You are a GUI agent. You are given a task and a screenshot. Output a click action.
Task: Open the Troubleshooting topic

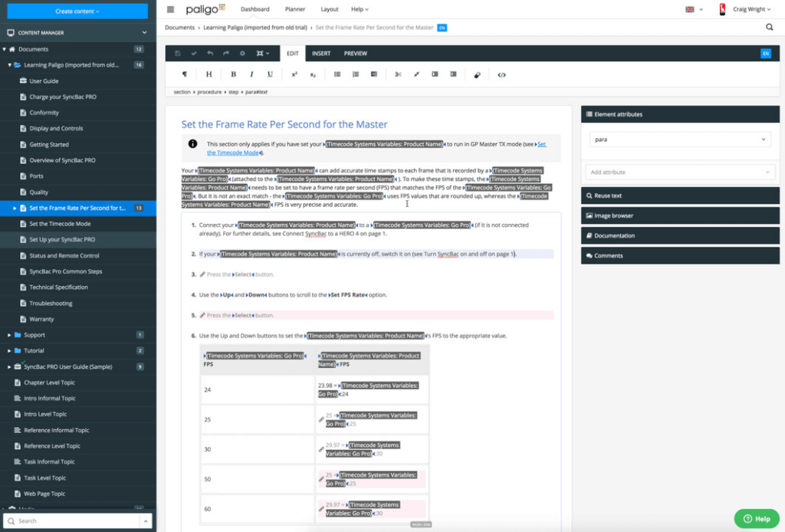coord(51,304)
